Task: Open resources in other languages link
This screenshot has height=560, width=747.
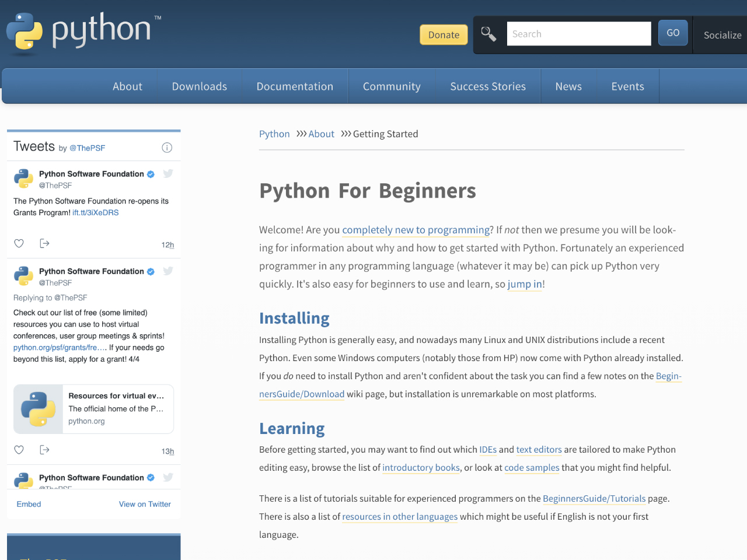Action: 400,516
